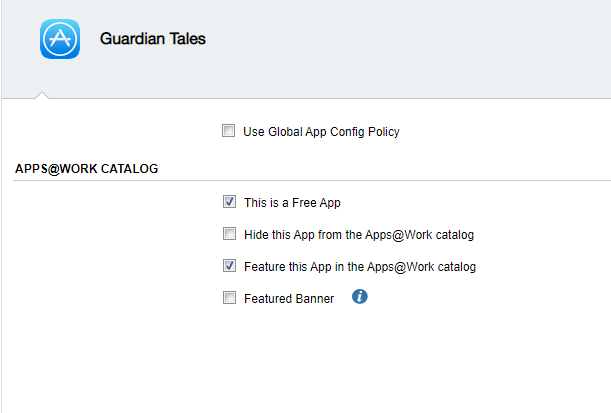Click the word 'Tales' in the app title
This screenshot has height=413, width=611.
(187, 39)
